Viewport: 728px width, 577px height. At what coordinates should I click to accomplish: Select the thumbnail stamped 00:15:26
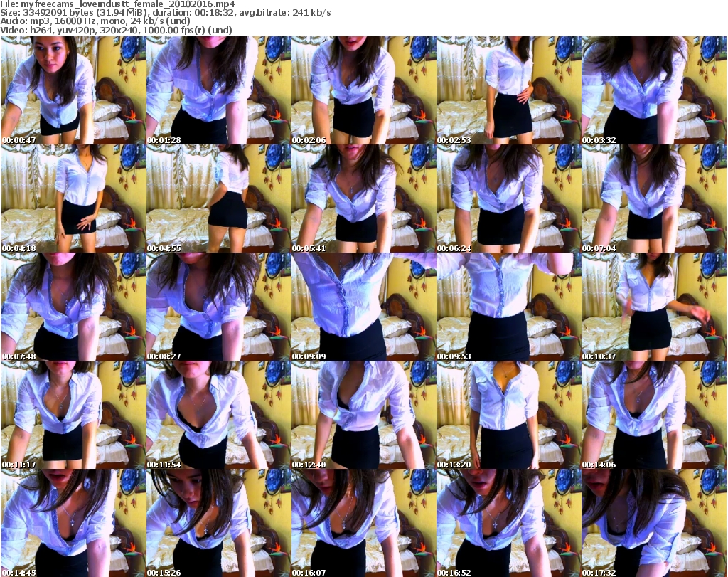pyautogui.click(x=219, y=523)
